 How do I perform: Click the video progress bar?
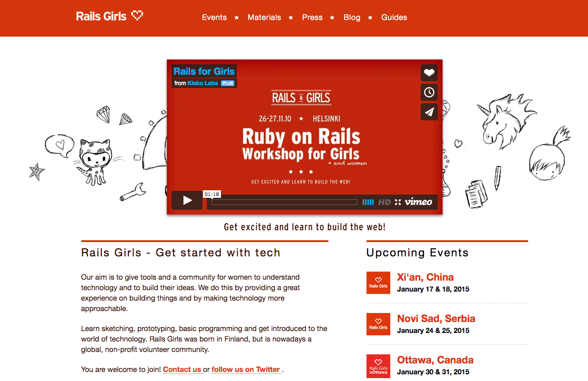[x=284, y=202]
